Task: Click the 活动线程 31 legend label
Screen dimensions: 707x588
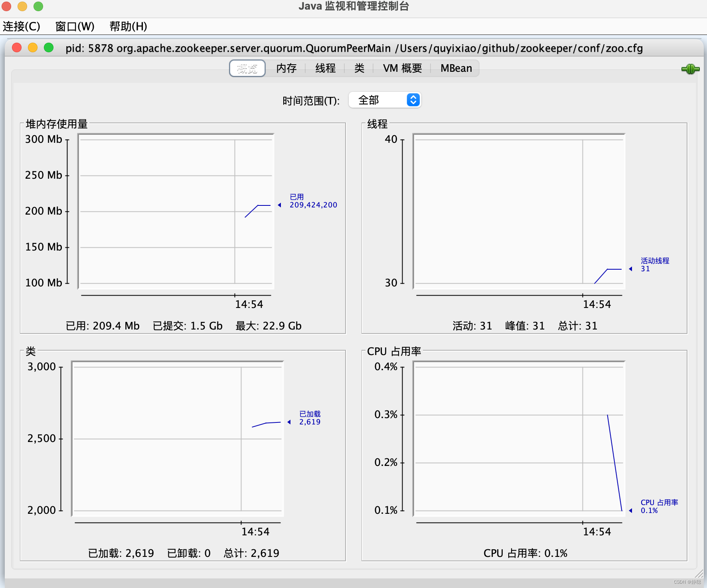Action: [655, 264]
